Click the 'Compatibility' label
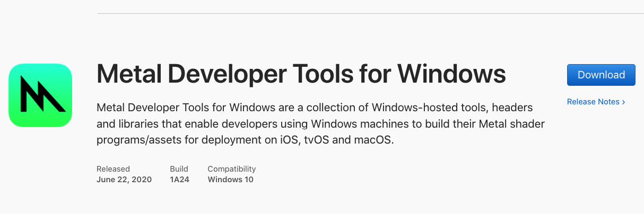The height and width of the screenshot is (214, 644). pyautogui.click(x=232, y=169)
